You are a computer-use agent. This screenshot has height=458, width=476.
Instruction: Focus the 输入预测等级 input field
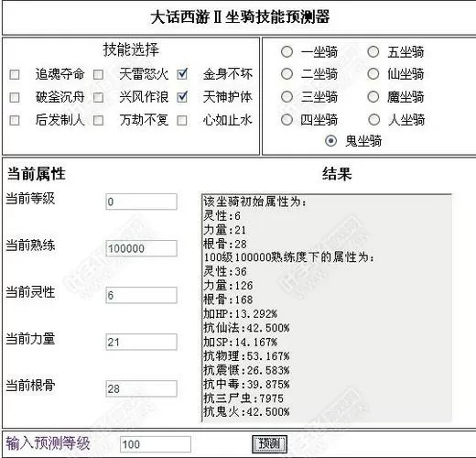point(156,444)
